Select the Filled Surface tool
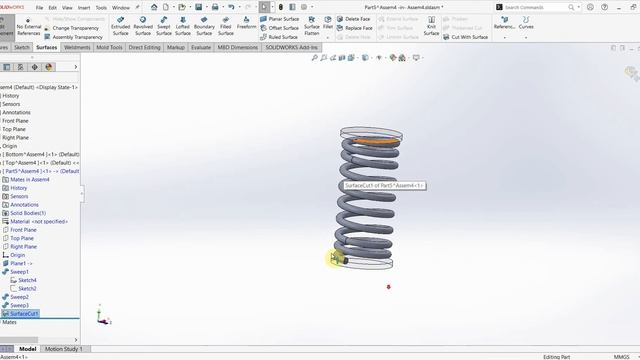The height and width of the screenshot is (360, 640). pyautogui.click(x=226, y=26)
